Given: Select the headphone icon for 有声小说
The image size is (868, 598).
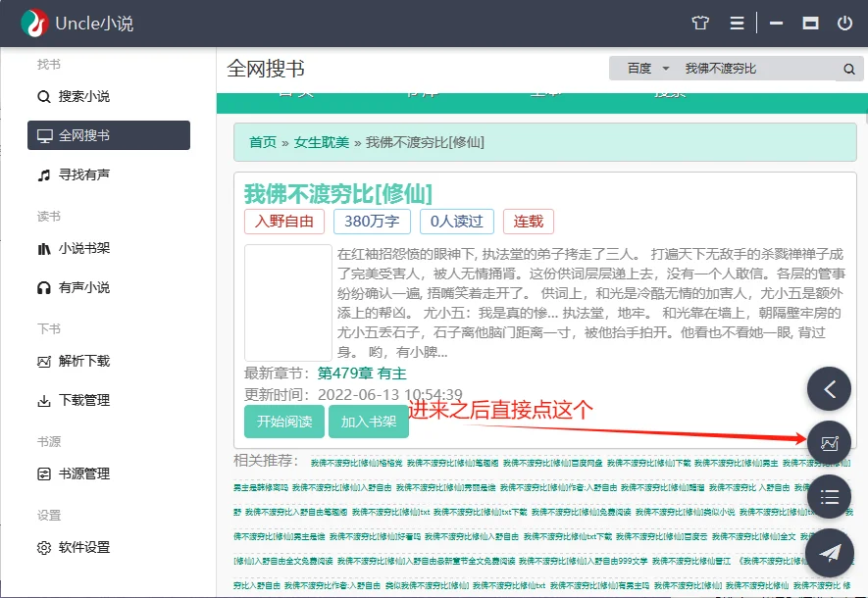Looking at the screenshot, I should point(44,286).
